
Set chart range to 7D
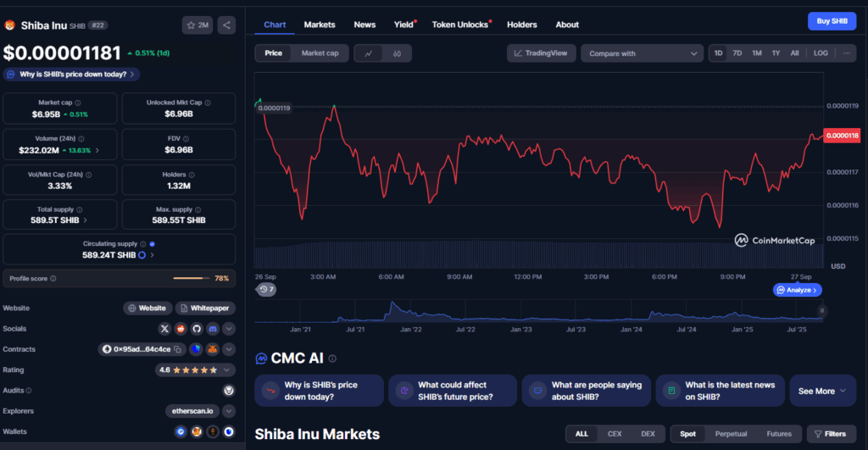737,53
